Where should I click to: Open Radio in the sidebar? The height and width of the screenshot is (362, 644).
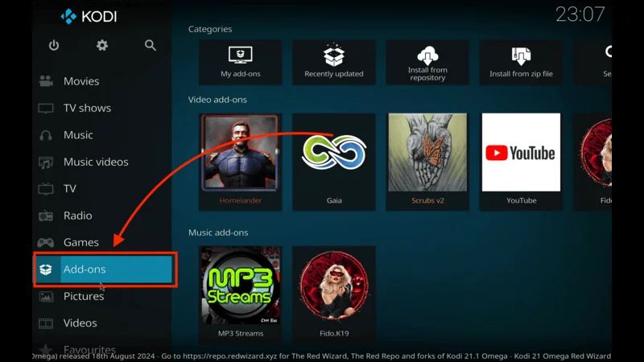(102, 216)
